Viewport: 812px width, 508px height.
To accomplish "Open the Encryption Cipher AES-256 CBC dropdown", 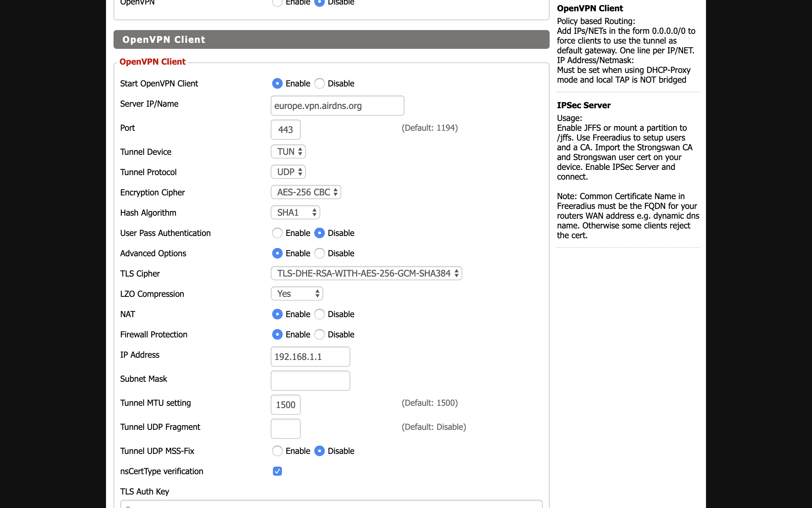I will [x=306, y=192].
